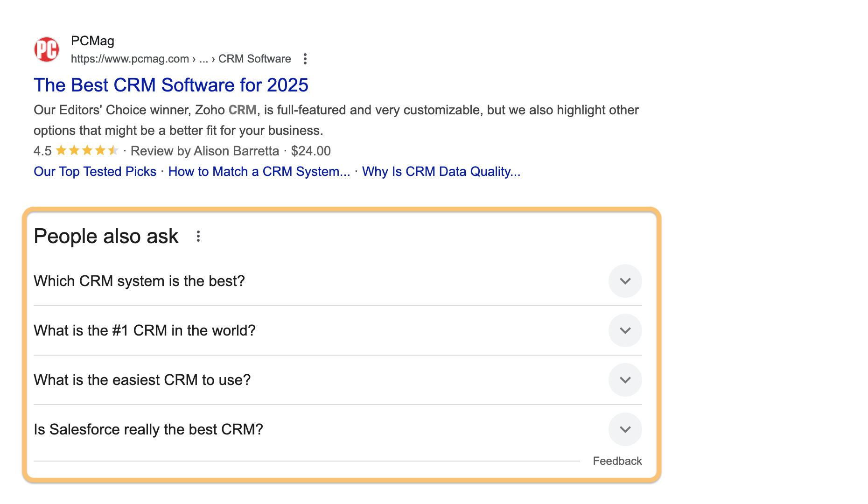
Task: Expand What is the easiest CRM to use
Action: [338, 380]
